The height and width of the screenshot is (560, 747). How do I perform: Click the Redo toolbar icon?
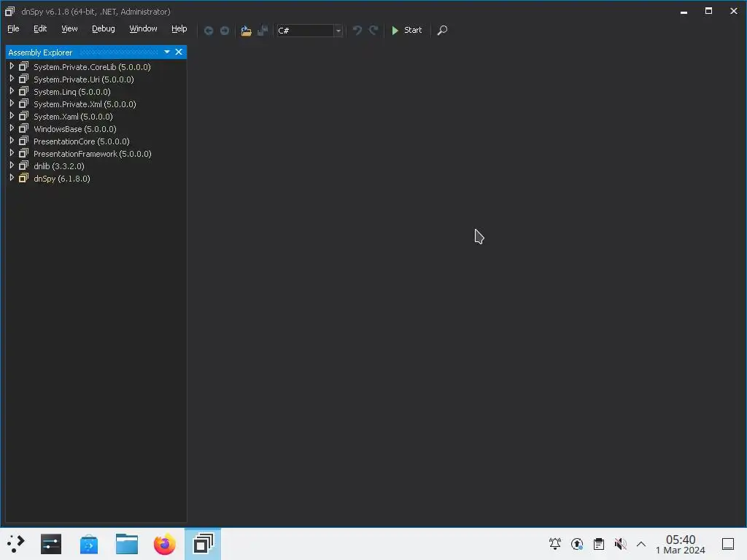[373, 31]
